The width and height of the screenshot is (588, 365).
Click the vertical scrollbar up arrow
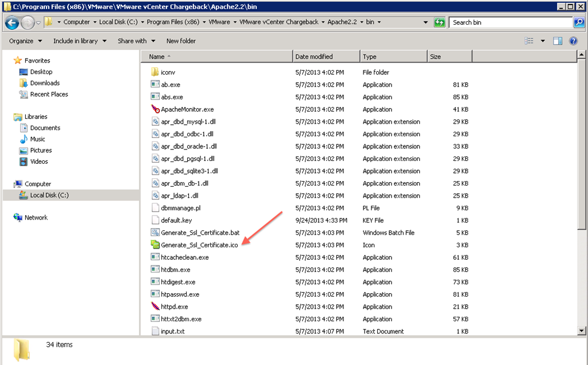(x=582, y=55)
